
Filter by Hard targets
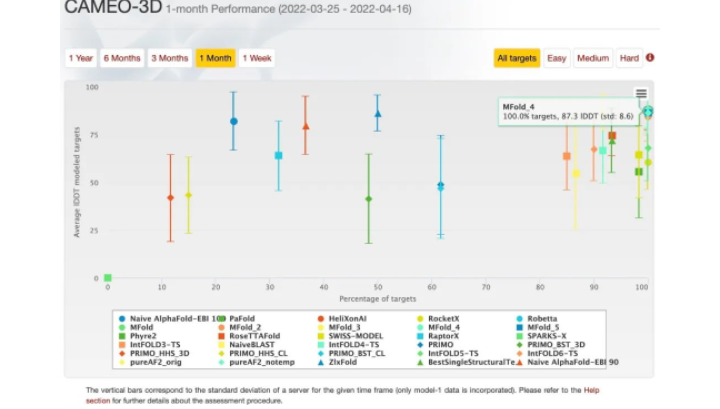coord(628,58)
